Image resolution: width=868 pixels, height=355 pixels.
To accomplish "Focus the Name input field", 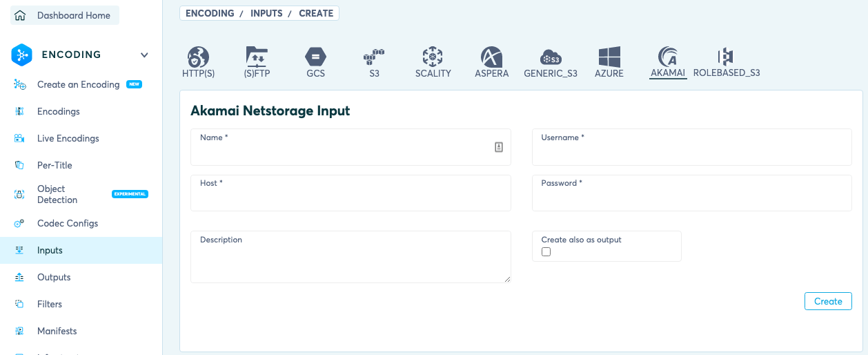I will pos(351,147).
